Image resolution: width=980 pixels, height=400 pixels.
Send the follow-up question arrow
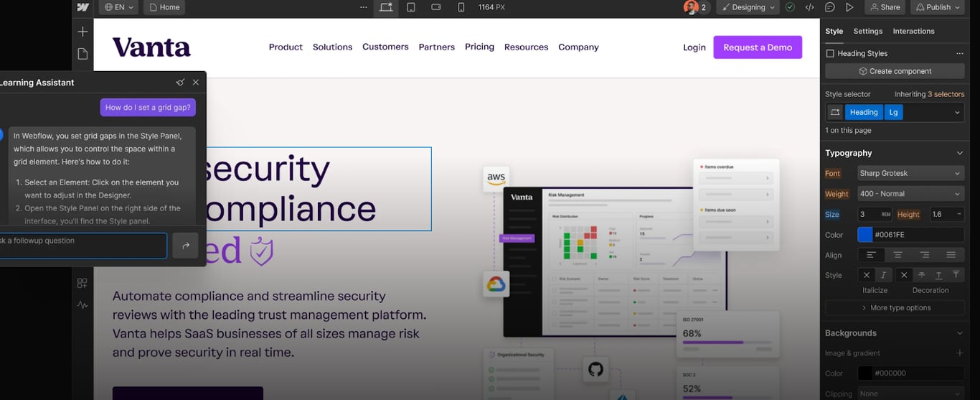click(185, 246)
